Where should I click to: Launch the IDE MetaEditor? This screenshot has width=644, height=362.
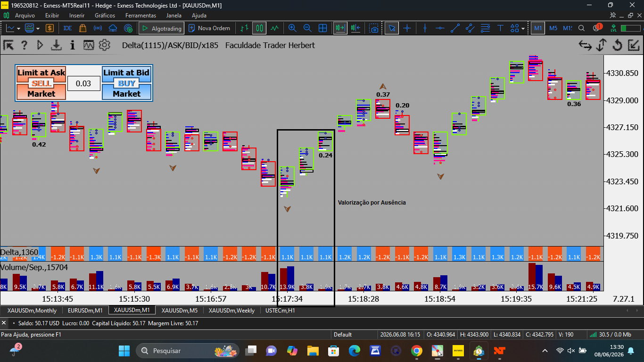click(67, 28)
